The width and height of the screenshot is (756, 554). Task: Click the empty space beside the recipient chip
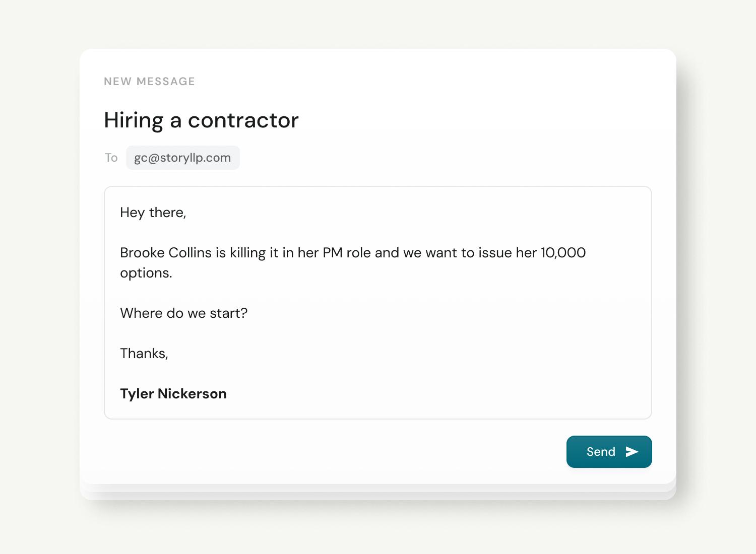403,158
